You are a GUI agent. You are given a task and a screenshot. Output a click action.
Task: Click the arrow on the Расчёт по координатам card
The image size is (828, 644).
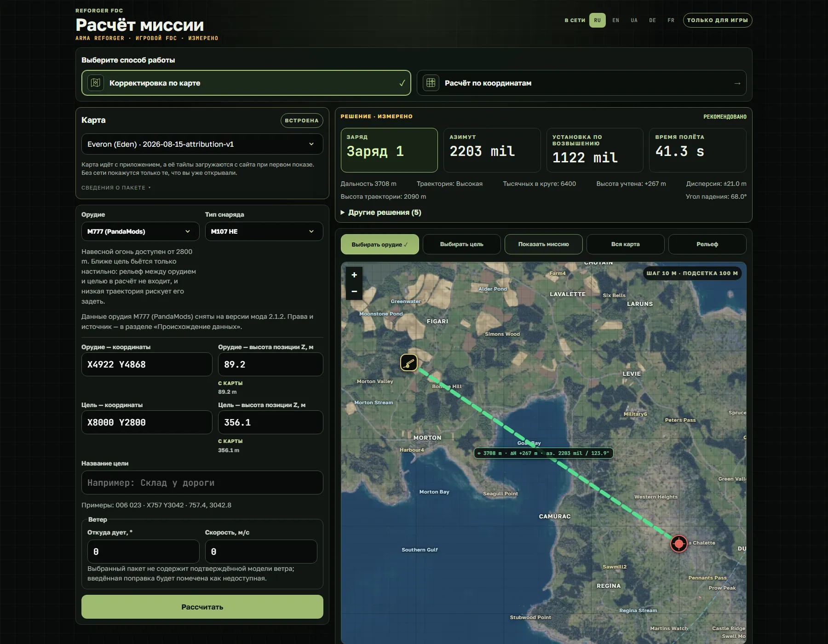pos(737,83)
